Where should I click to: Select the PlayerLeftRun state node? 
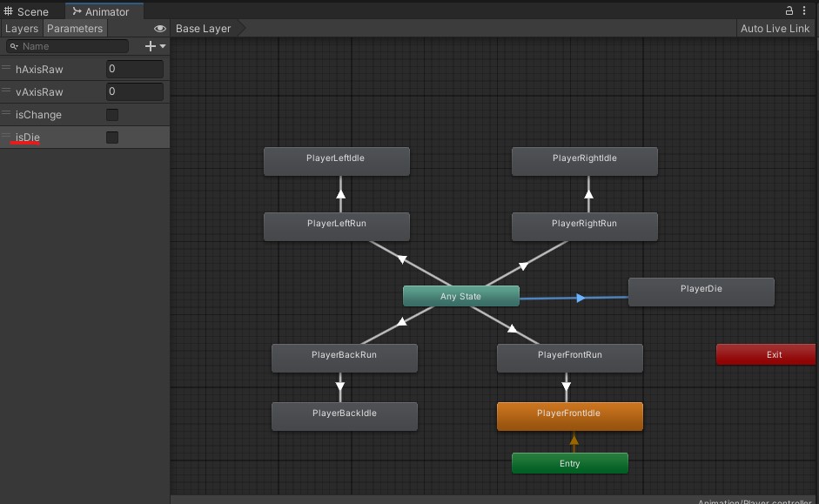pos(336,226)
